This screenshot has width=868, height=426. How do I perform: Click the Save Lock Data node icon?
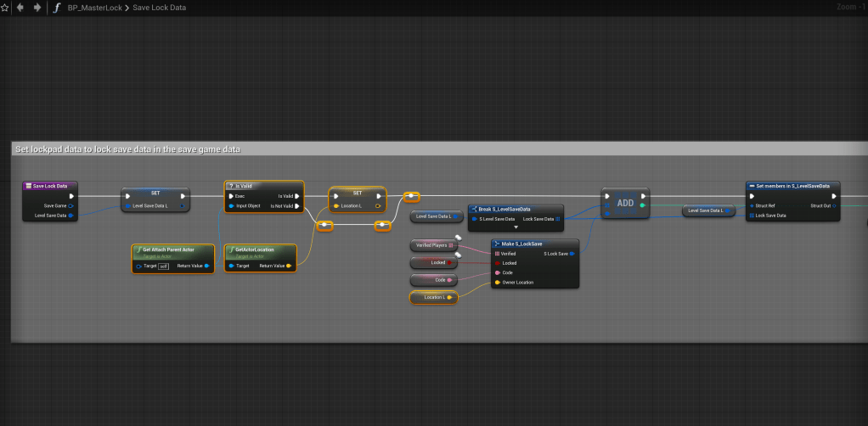[29, 186]
